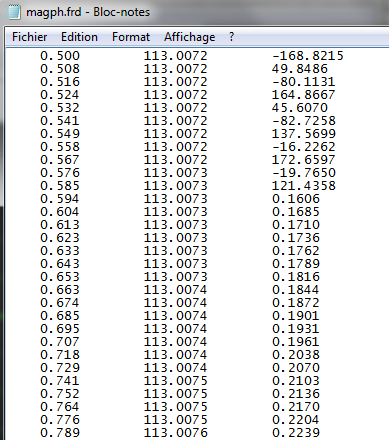Image resolution: width=389 pixels, height=440 pixels.
Task: Place cursor on frequency 0.663
Action: tap(60, 290)
